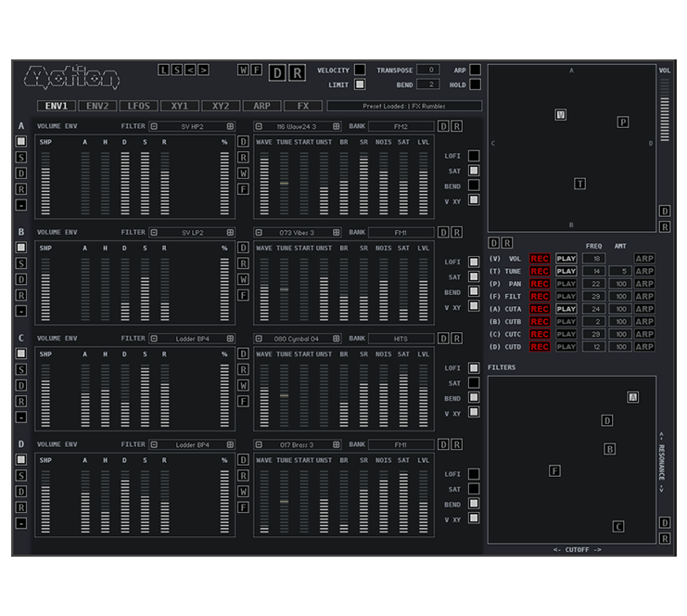The width and height of the screenshot is (687, 616).
Task: Select filter node F in Filters pad
Action: [554, 471]
